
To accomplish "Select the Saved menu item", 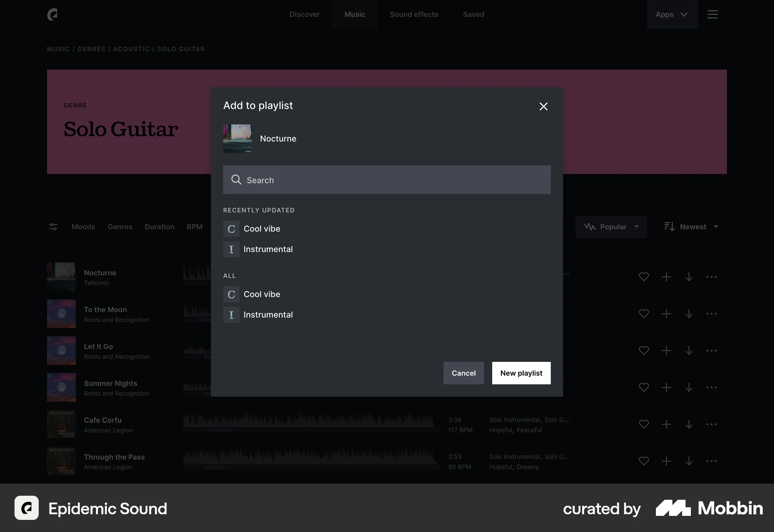I will pyautogui.click(x=473, y=14).
